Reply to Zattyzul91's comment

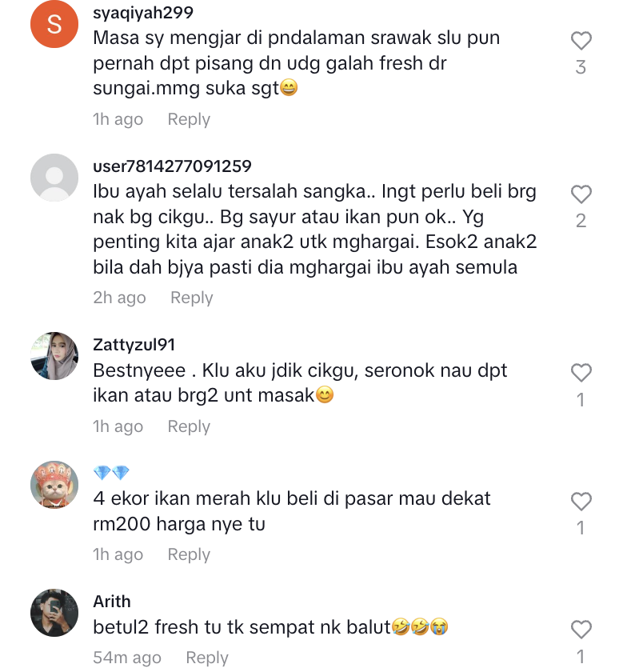(189, 426)
